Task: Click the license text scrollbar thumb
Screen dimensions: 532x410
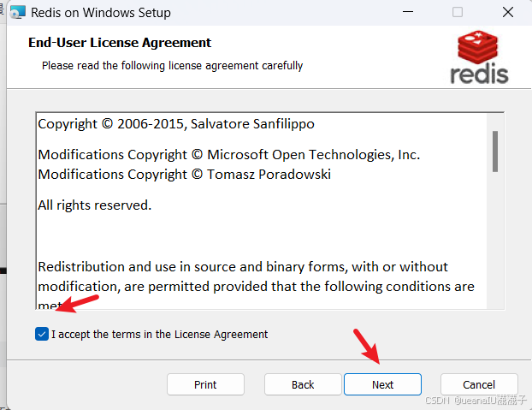Action: point(495,152)
